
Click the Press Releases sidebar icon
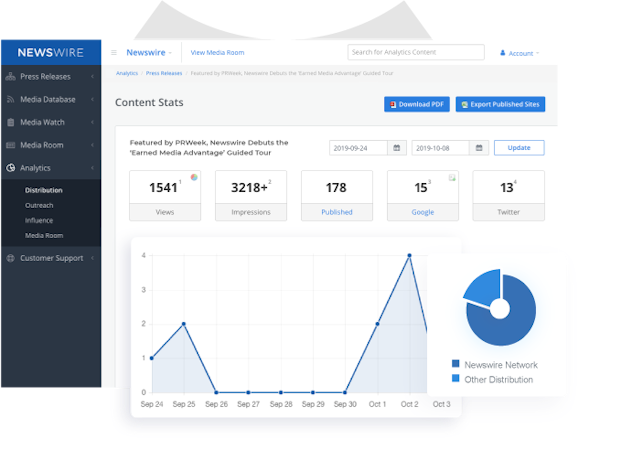11,77
